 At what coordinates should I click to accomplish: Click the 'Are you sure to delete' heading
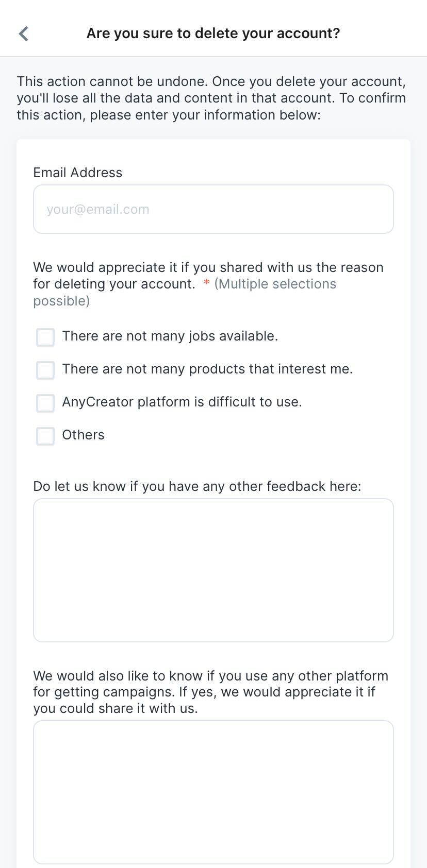click(x=213, y=33)
